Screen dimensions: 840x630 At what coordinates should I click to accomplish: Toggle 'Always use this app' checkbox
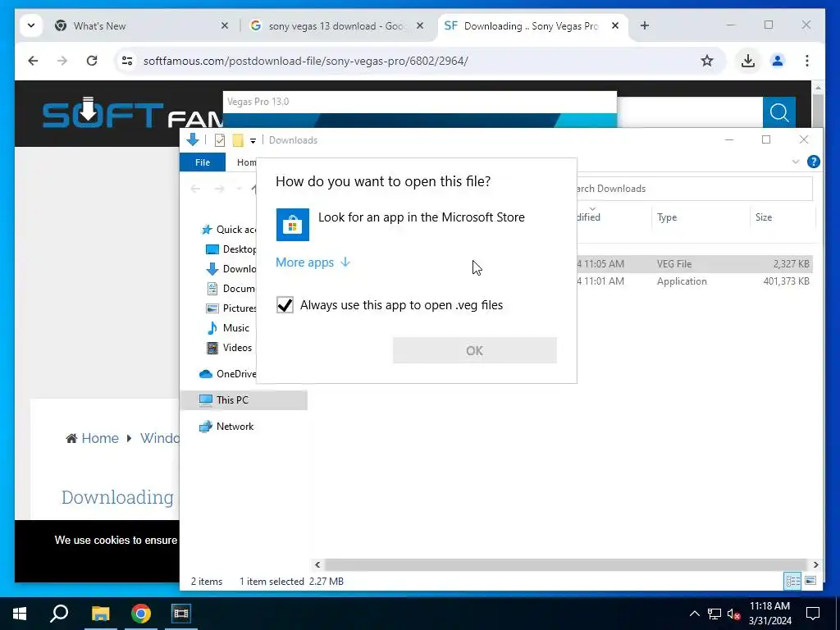(x=285, y=305)
